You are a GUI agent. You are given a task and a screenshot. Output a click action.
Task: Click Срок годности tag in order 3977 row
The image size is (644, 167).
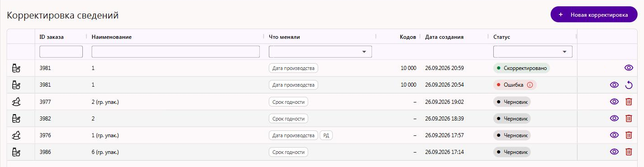288,102
